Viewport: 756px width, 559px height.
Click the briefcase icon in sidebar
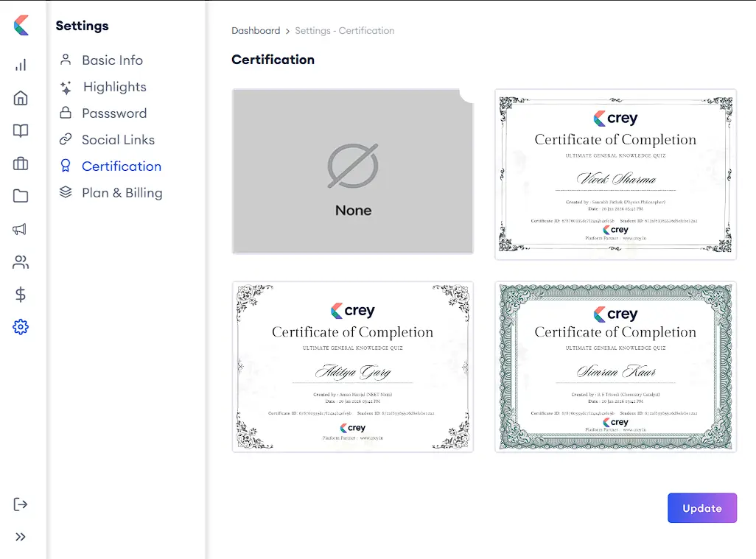21,164
